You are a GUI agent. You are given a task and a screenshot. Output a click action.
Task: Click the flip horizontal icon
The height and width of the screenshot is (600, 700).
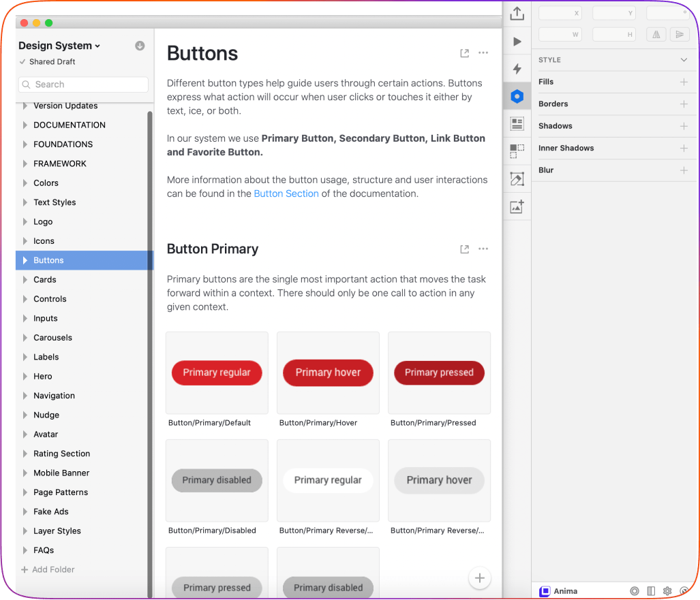coord(656,34)
